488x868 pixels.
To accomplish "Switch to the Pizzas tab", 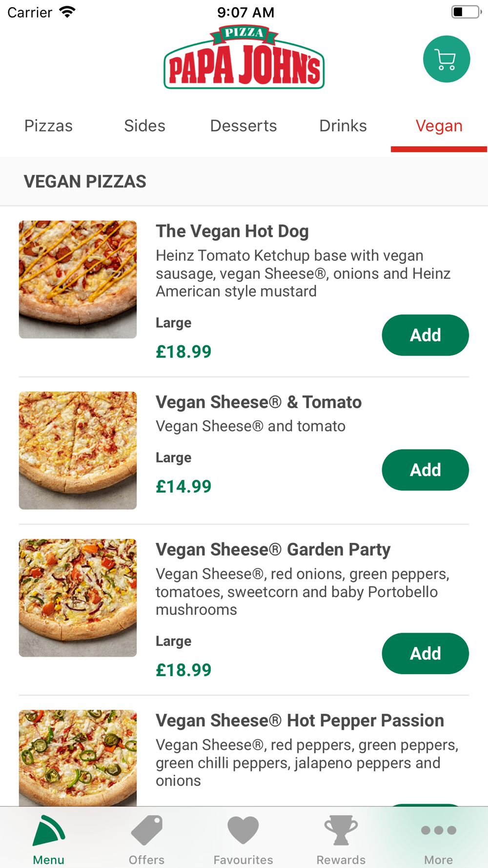I will pyautogui.click(x=48, y=126).
